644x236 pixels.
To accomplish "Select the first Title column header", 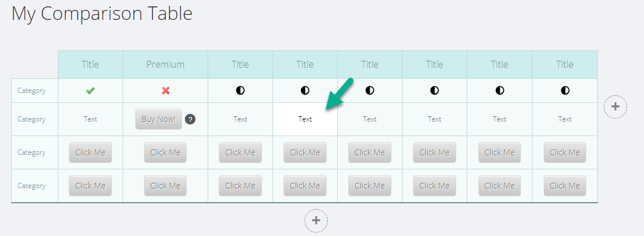I will point(90,65).
